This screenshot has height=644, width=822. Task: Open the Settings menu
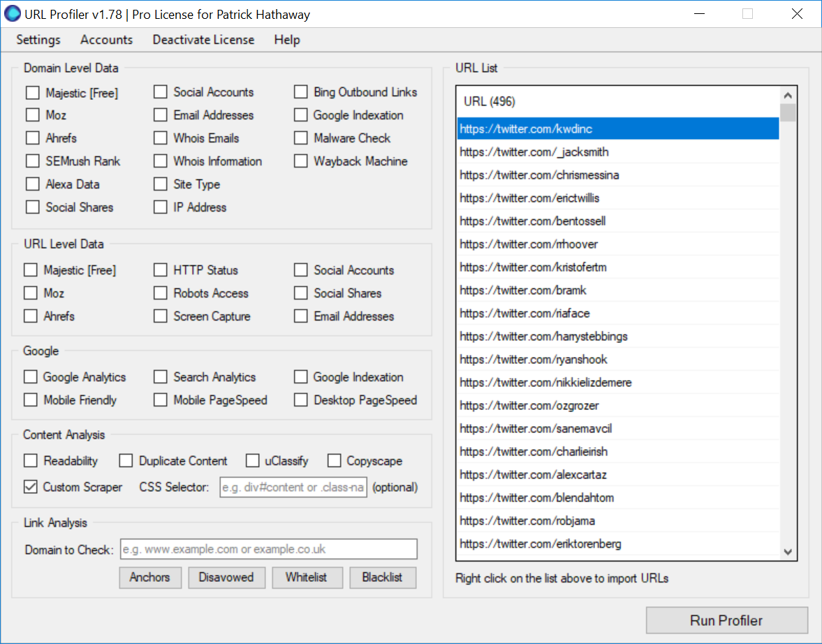click(x=38, y=40)
